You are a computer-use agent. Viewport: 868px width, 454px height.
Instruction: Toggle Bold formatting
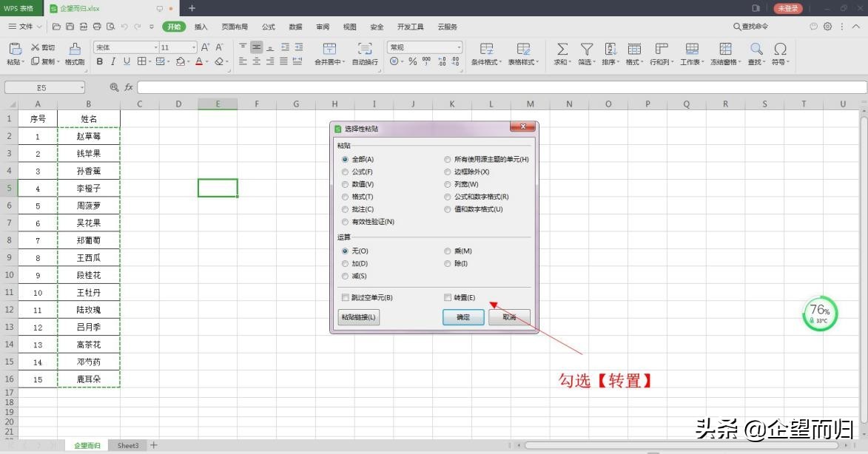[100, 61]
